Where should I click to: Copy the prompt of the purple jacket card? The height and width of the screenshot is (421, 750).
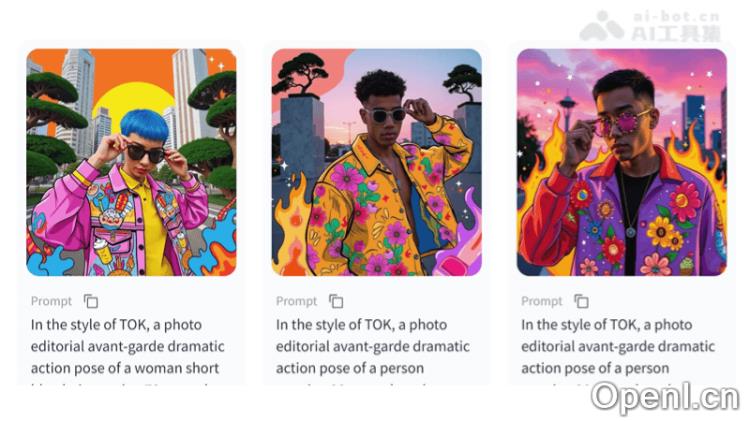click(581, 301)
